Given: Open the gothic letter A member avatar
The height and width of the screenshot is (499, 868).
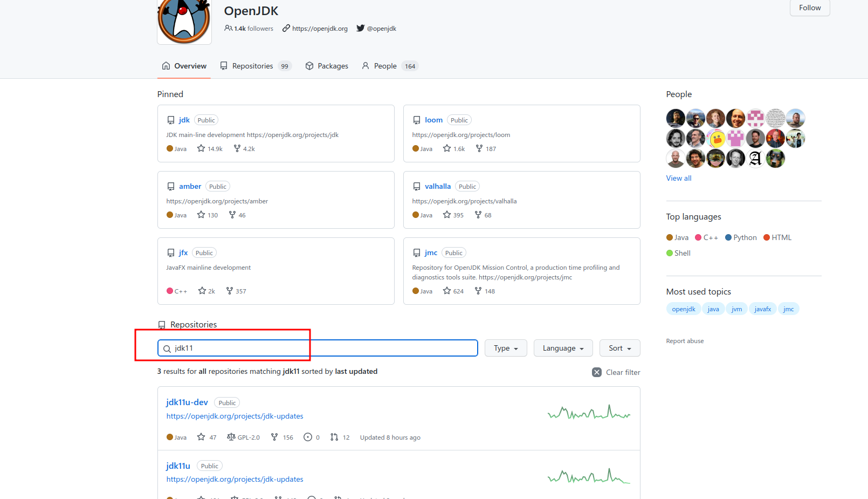Looking at the screenshot, I should (755, 158).
